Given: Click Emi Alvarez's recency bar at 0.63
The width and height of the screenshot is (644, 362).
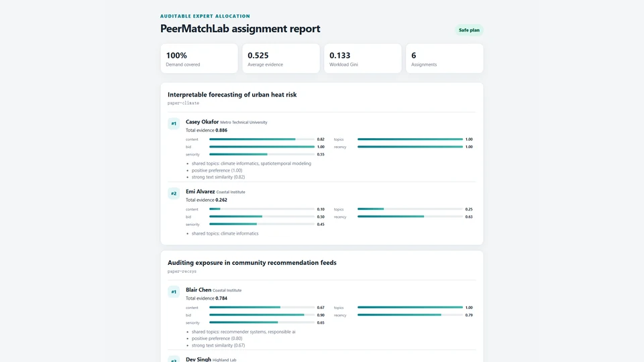Looking at the screenshot, I should (x=411, y=217).
